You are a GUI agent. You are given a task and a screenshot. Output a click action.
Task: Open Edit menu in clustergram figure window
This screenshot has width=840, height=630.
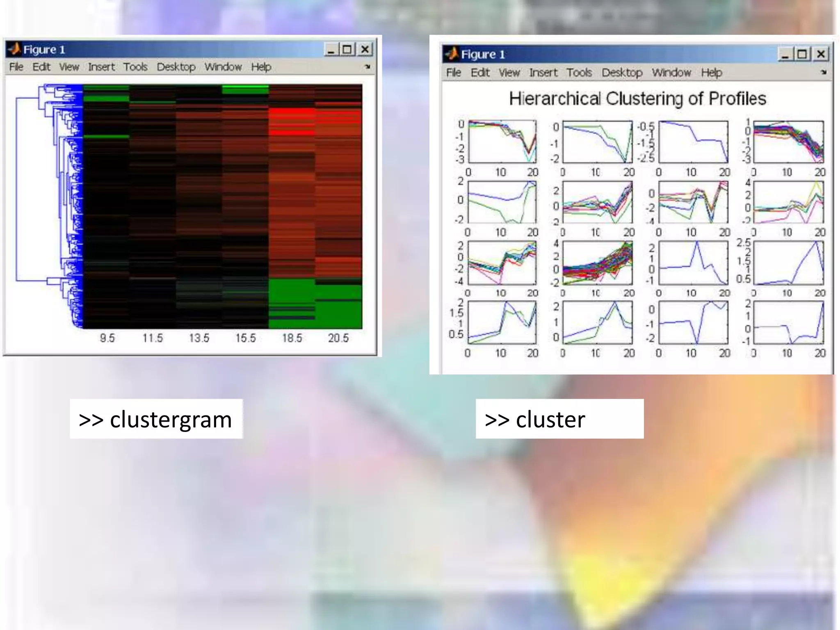coord(41,67)
